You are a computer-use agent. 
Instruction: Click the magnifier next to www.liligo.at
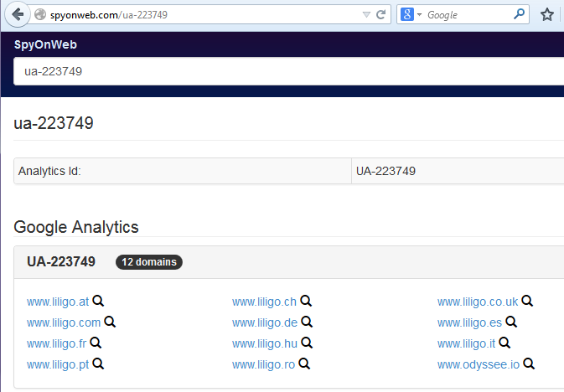(x=98, y=301)
